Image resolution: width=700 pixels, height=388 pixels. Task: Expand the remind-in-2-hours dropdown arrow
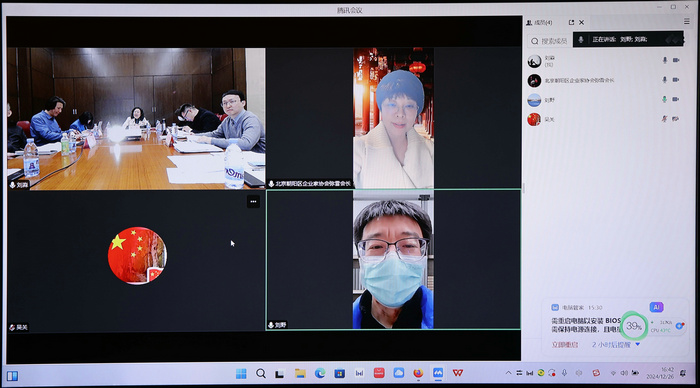click(638, 344)
